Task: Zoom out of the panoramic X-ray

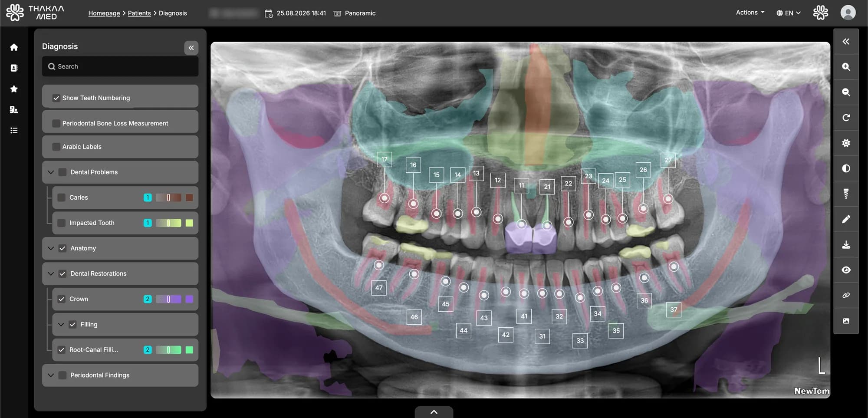Action: pyautogui.click(x=846, y=92)
